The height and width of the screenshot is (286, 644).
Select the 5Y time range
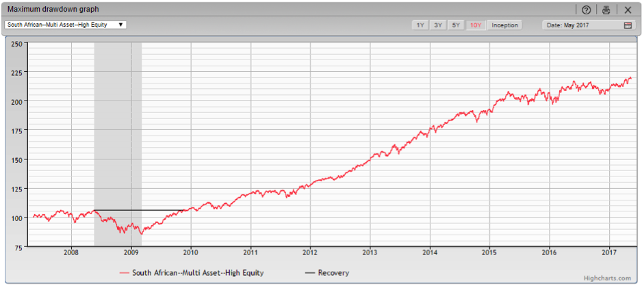(456, 25)
